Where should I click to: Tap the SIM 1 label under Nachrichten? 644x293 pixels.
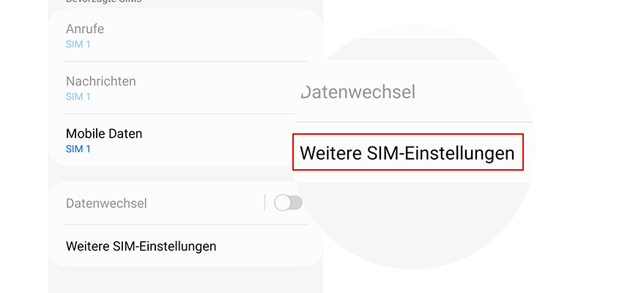click(78, 97)
